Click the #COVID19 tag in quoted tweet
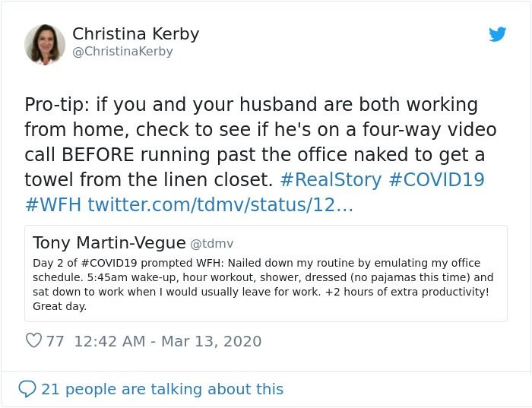This screenshot has height=408, width=532. click(109, 263)
